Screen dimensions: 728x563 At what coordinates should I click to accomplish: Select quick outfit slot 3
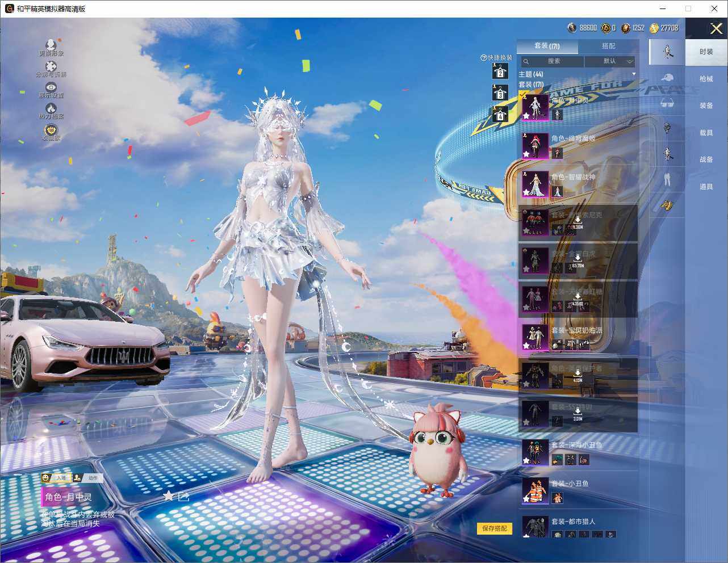tap(500, 93)
